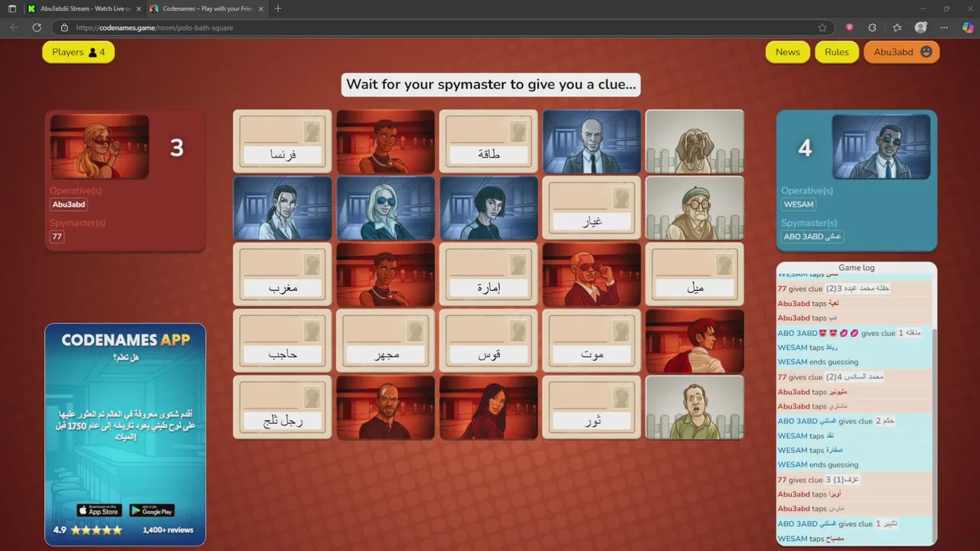Bookmark this page with the star icon
980x551 pixels.
click(x=822, y=28)
